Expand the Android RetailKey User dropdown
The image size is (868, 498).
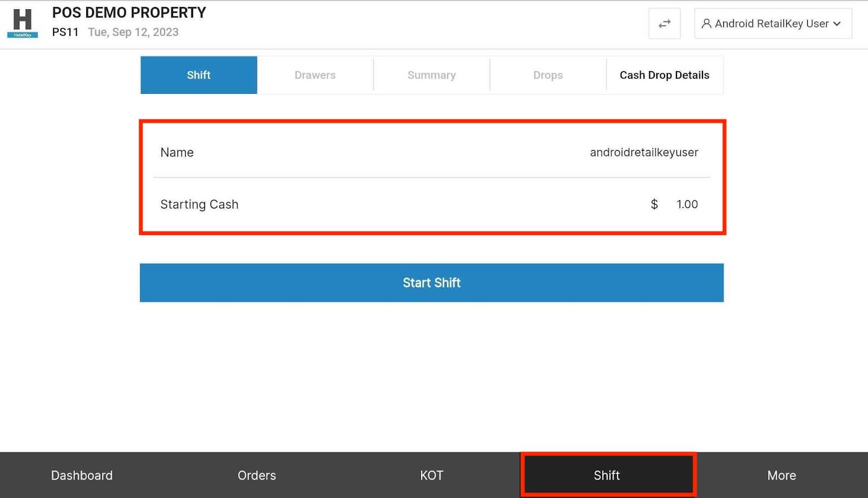coord(773,23)
